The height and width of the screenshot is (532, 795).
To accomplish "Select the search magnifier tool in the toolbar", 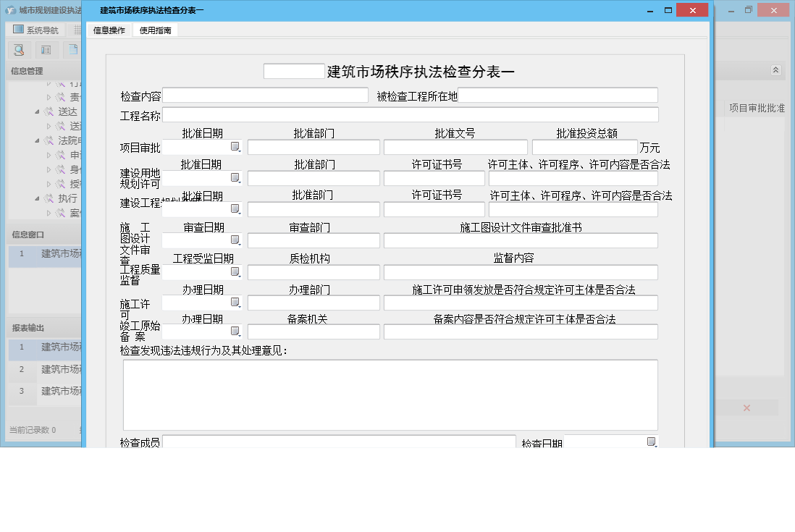I will (x=20, y=50).
